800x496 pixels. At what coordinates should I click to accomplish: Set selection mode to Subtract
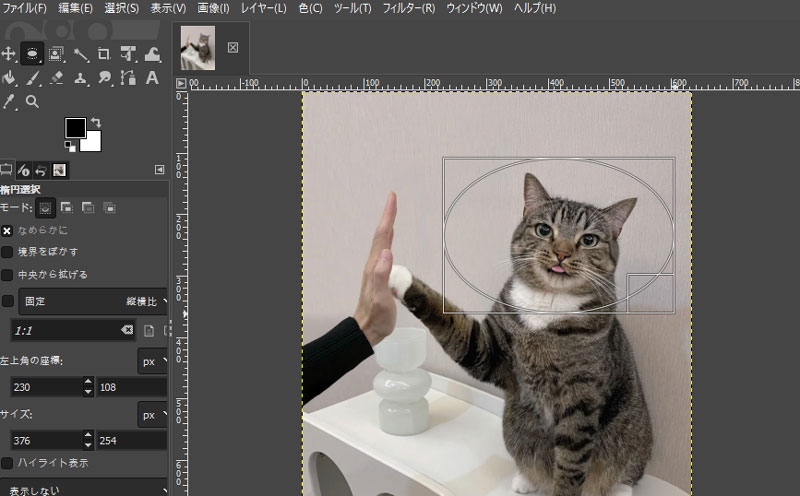88,208
